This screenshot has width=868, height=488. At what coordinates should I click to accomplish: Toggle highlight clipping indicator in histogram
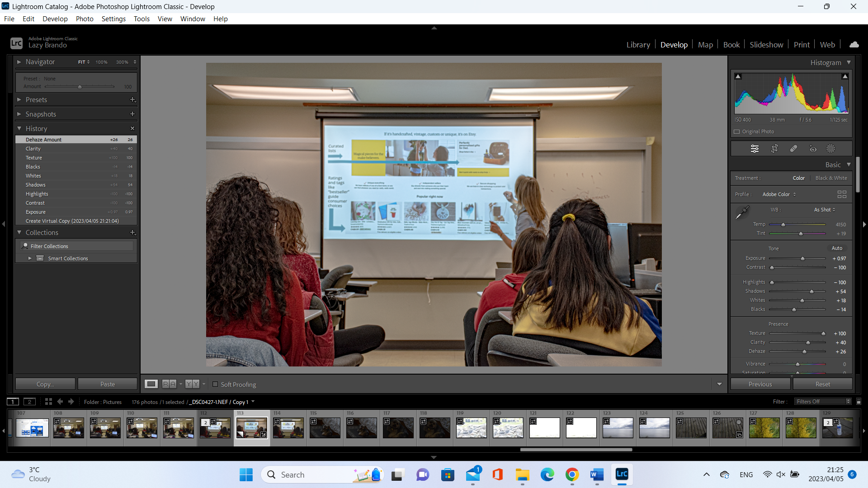844,76
